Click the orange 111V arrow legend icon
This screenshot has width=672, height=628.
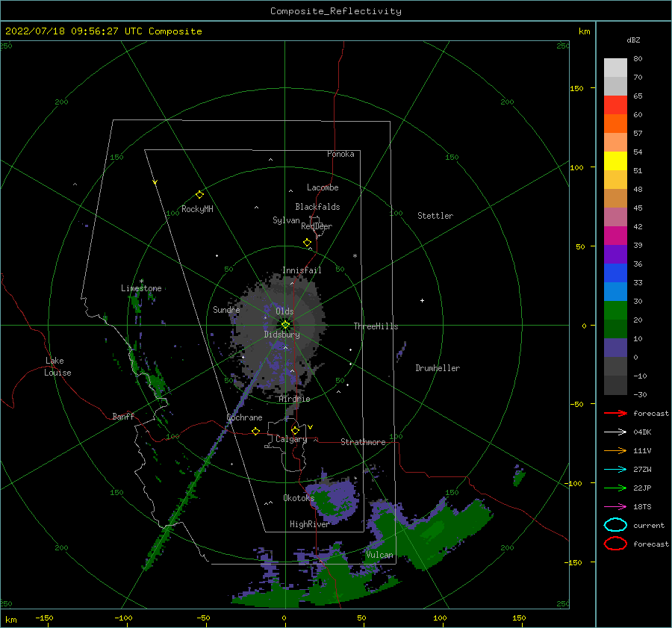(615, 450)
